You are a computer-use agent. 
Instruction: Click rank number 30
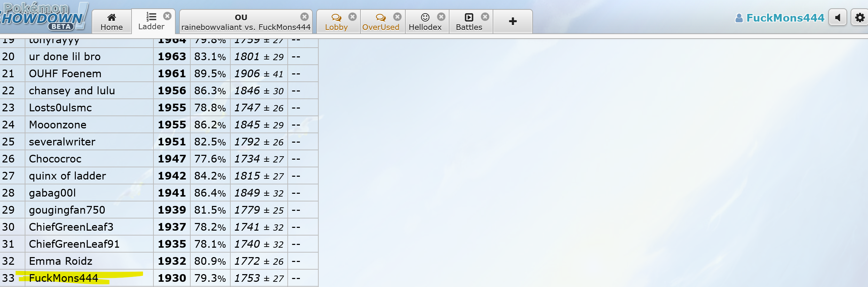8,227
